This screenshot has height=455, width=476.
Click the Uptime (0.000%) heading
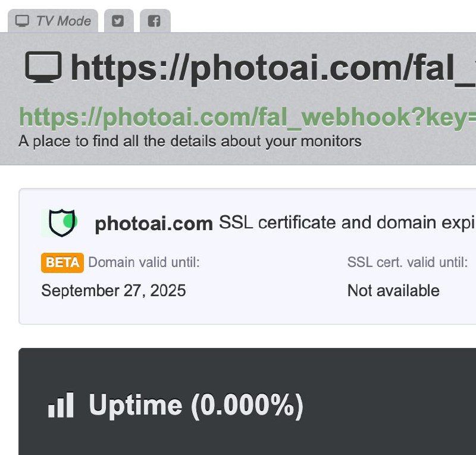click(196, 405)
